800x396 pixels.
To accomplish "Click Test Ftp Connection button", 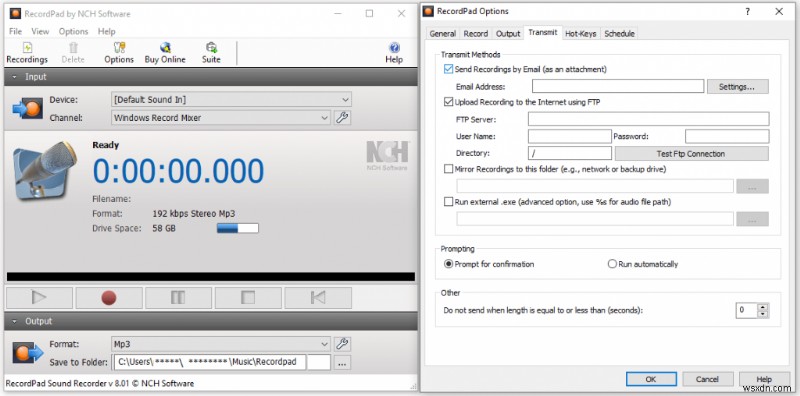I will tap(691, 153).
